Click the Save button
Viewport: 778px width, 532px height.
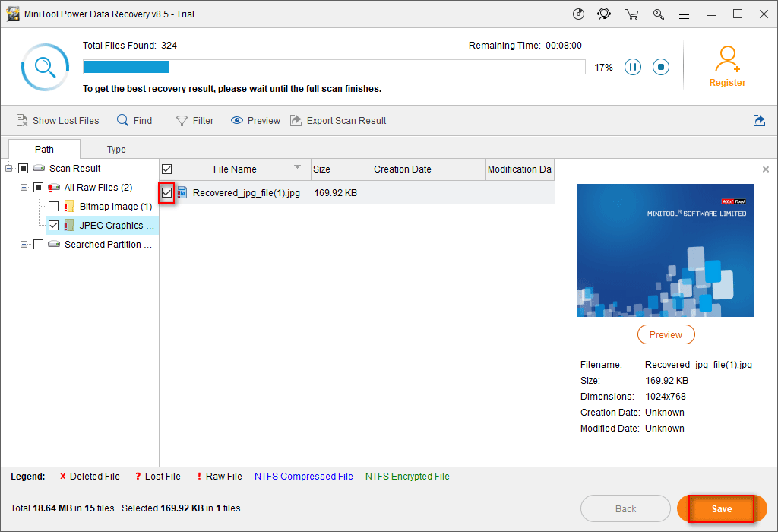tap(722, 508)
